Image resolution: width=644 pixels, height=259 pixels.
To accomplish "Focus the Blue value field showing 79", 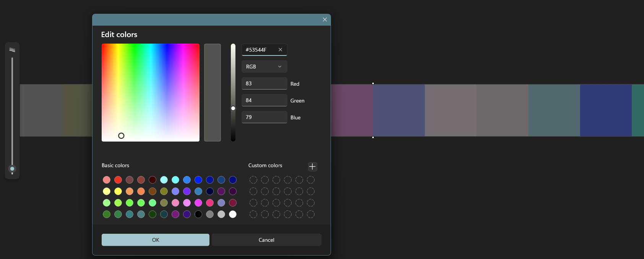I will tap(264, 117).
